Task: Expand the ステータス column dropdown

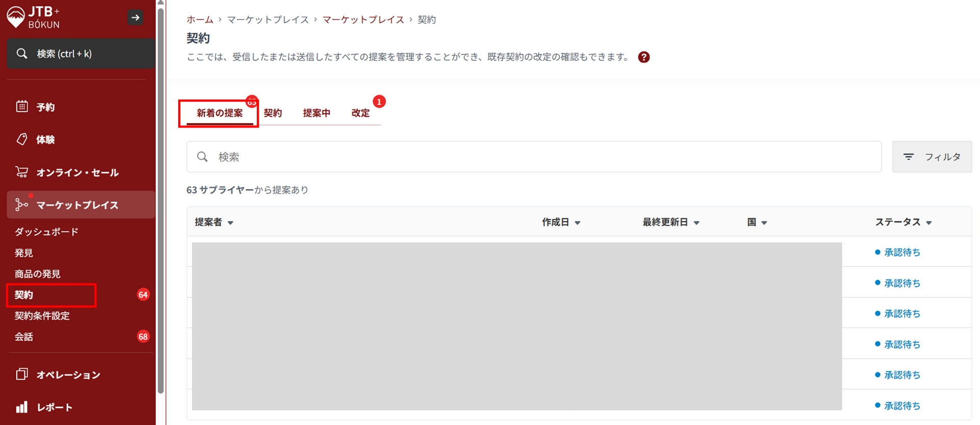Action: pyautogui.click(x=929, y=223)
